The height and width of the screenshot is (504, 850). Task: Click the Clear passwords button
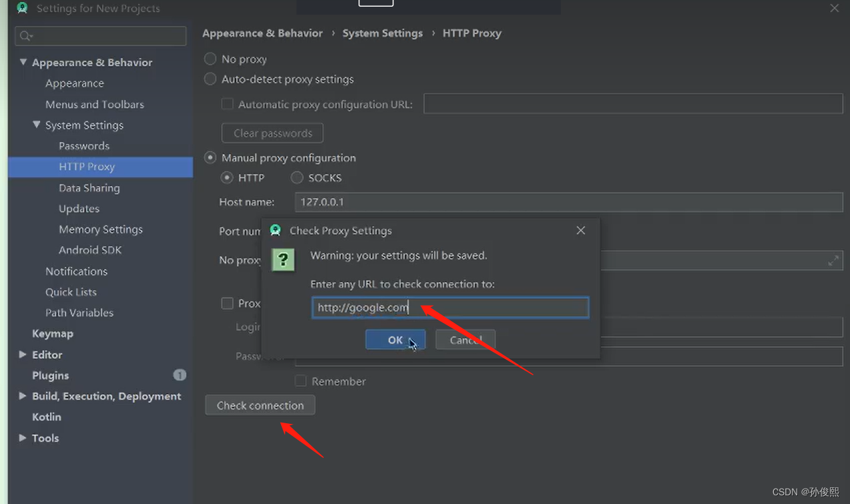[272, 133]
